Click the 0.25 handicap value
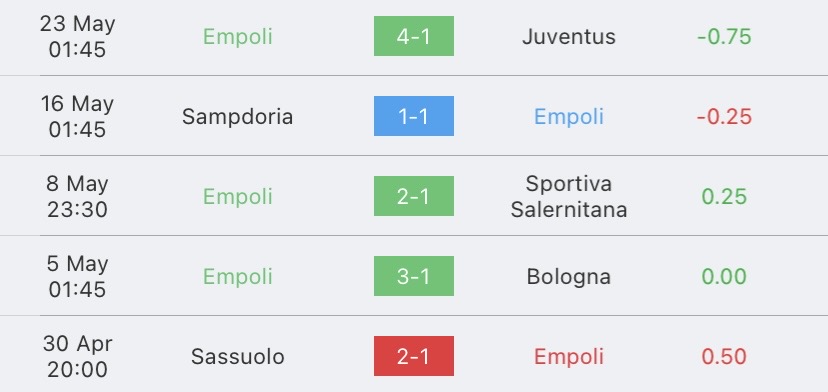 click(724, 197)
